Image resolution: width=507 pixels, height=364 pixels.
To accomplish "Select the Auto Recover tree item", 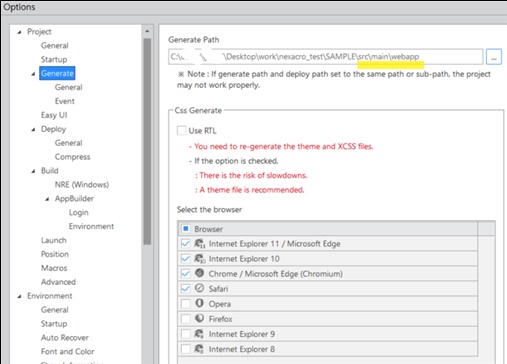I will click(x=65, y=338).
